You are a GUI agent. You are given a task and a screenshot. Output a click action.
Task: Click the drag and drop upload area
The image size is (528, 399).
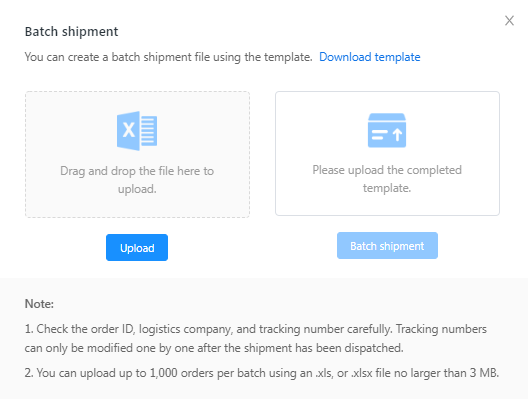pos(137,154)
